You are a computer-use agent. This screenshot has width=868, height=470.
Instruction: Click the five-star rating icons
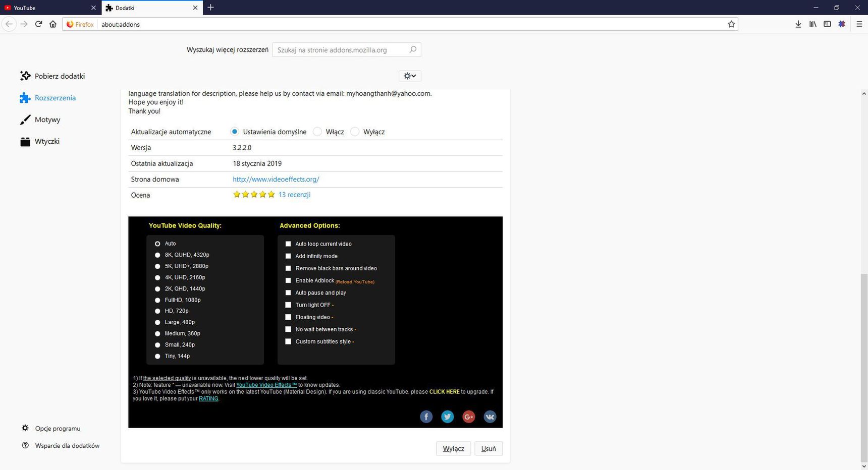(254, 195)
